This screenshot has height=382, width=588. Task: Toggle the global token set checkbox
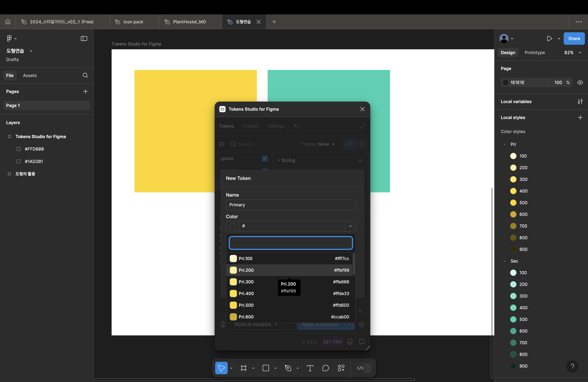click(x=265, y=159)
